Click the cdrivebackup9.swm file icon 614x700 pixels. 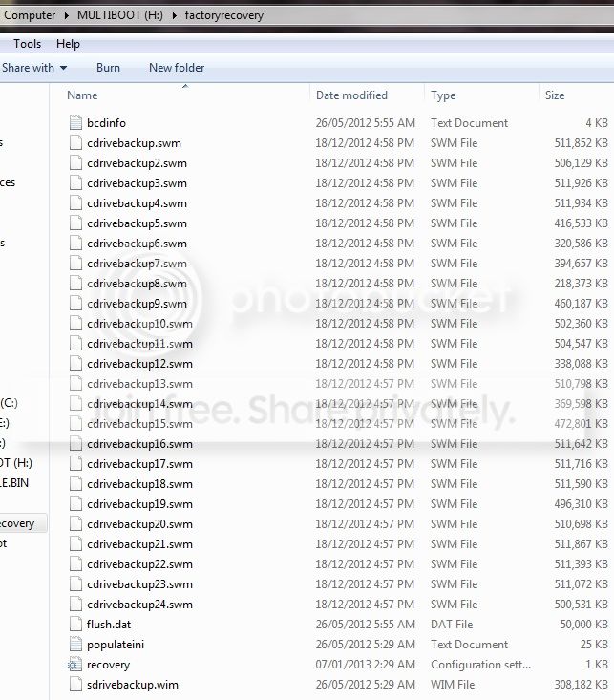75,304
